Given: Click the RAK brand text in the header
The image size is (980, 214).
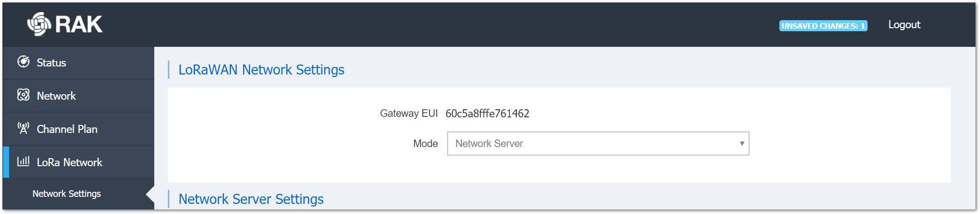Looking at the screenshot, I should pos(79,24).
